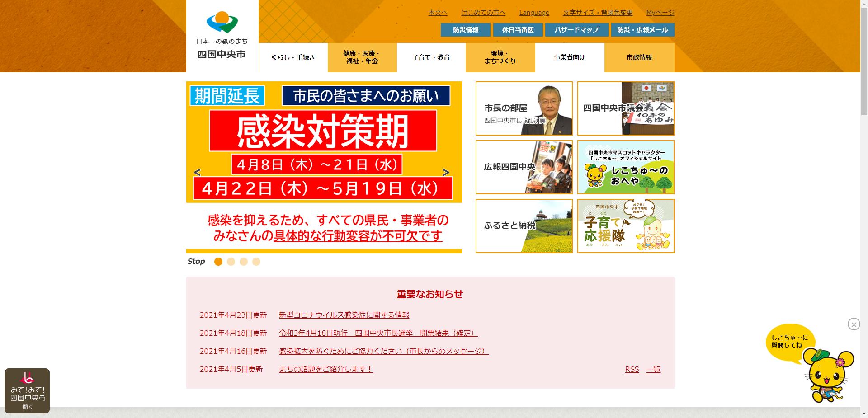Image resolution: width=868 pixels, height=418 pixels.
Task: Open 文字サイズ・背景色変更 settings
Action: click(598, 13)
